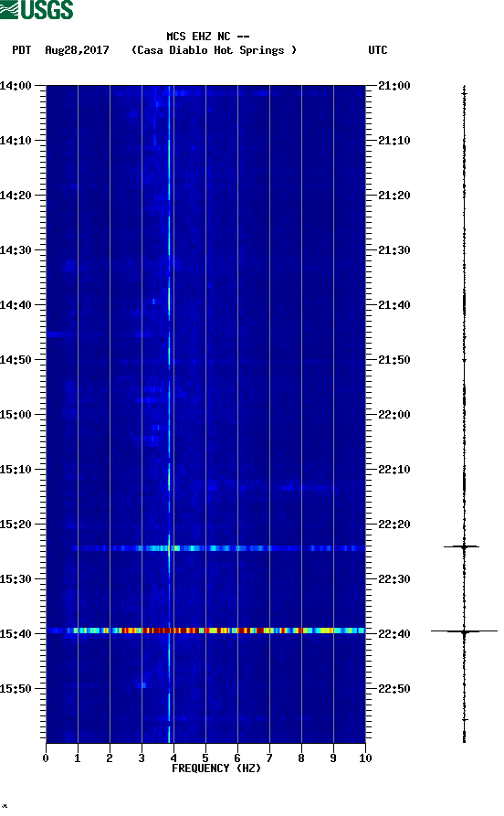Image resolution: width=504 pixels, height=816 pixels.
Task: Click the 14:20 PDT time tick
Action: 16,196
